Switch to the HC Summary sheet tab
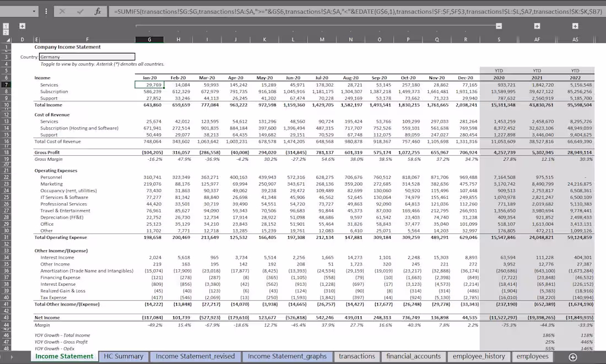The width and height of the screenshot is (606, 364). 123,356
